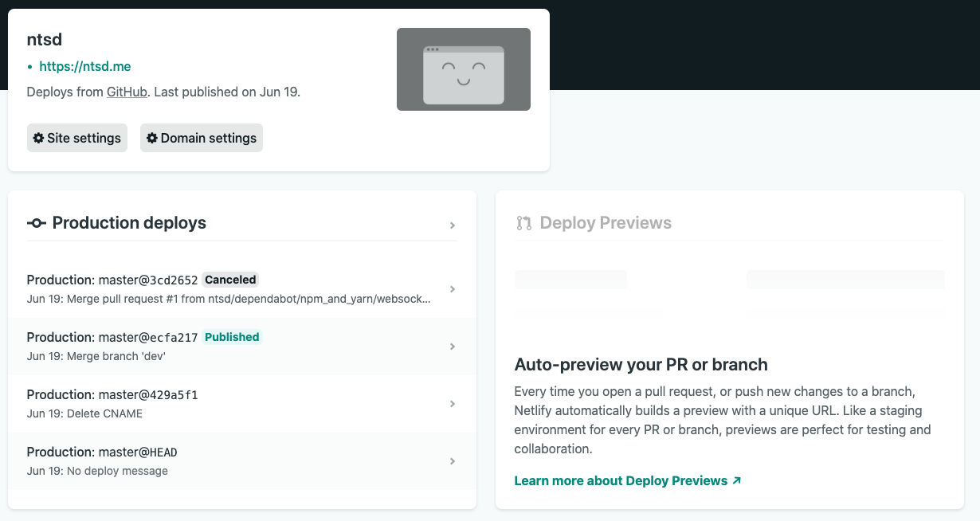
Task: Click the Published status badge
Action: [x=232, y=337]
